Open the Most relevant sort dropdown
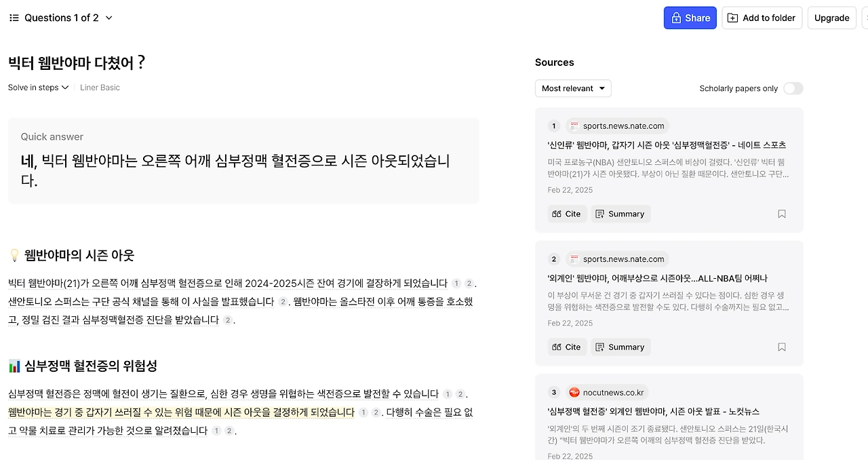Viewport: 868px width, 460px height. click(x=573, y=88)
